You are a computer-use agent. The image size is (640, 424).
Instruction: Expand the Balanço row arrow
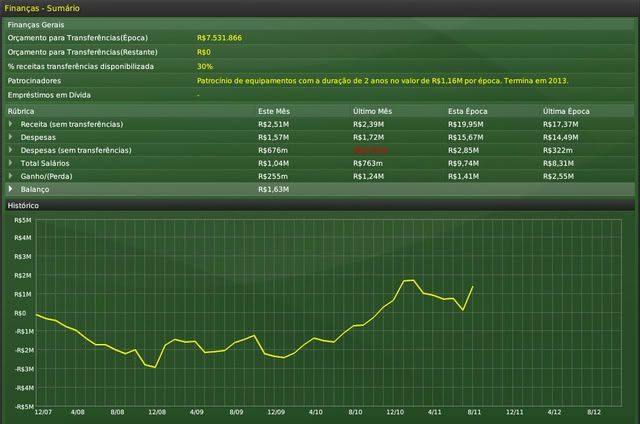pyautogui.click(x=11, y=189)
